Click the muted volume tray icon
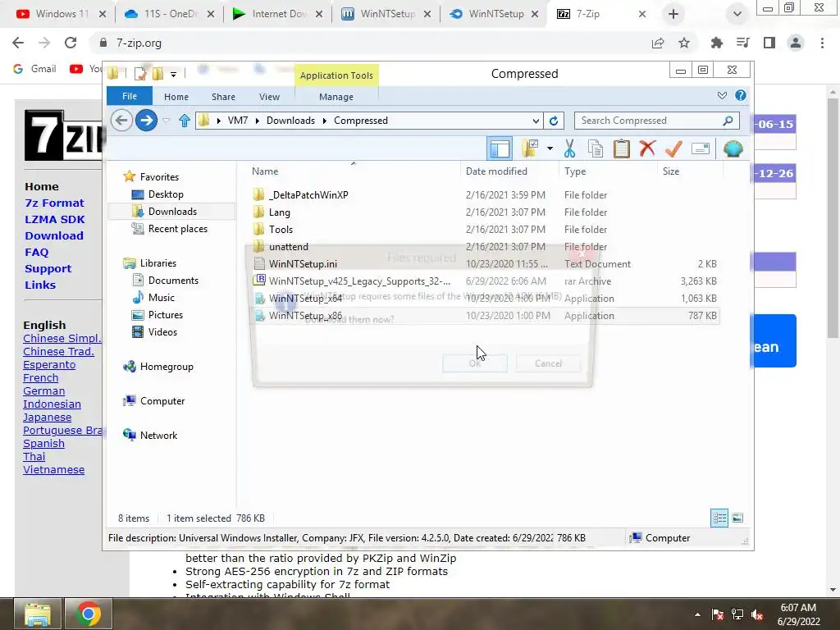The height and width of the screenshot is (630, 840). click(757, 614)
